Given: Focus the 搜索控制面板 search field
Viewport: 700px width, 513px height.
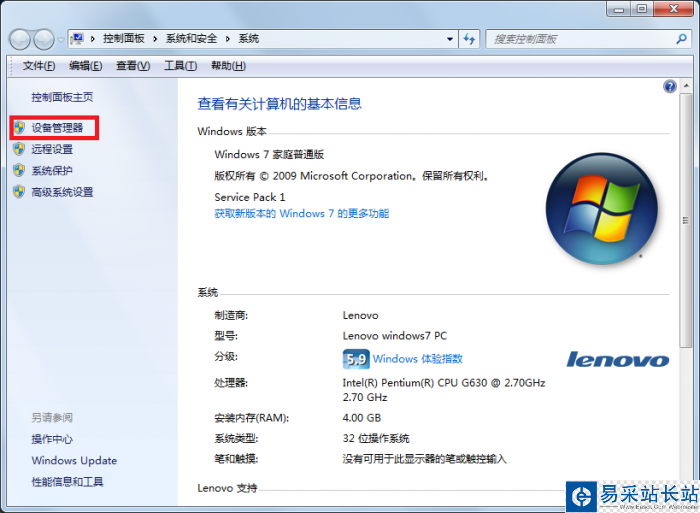Looking at the screenshot, I should point(580,39).
